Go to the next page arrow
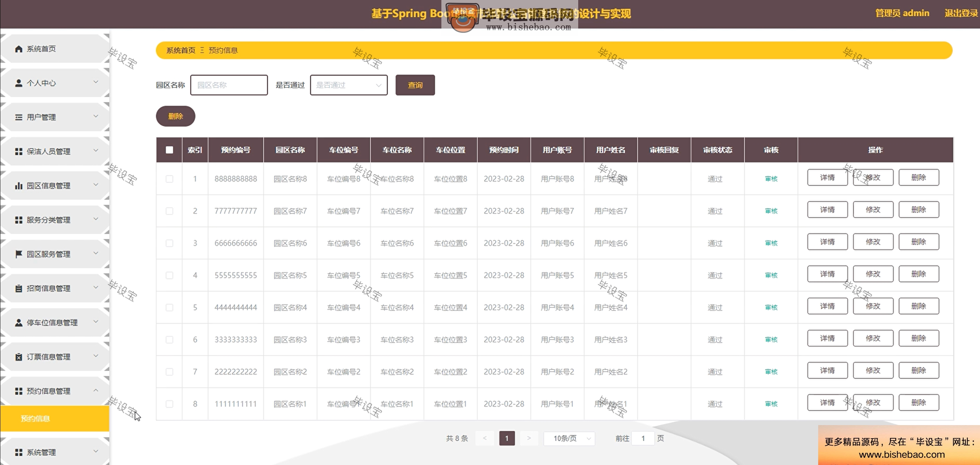The image size is (980, 465). [x=529, y=438]
